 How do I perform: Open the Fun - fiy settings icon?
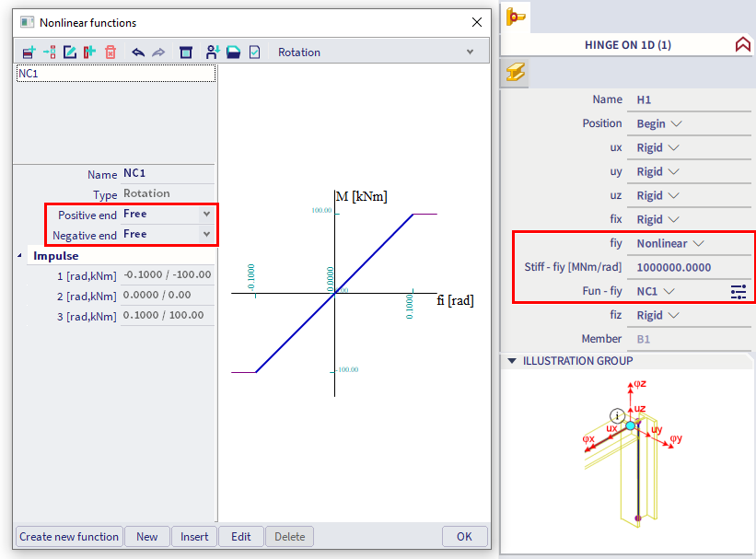coord(739,291)
